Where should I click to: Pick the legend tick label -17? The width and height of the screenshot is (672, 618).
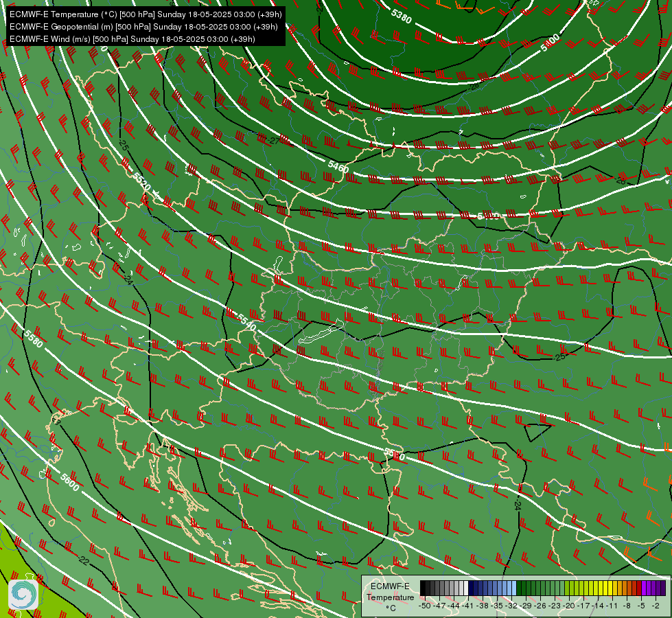click(585, 606)
